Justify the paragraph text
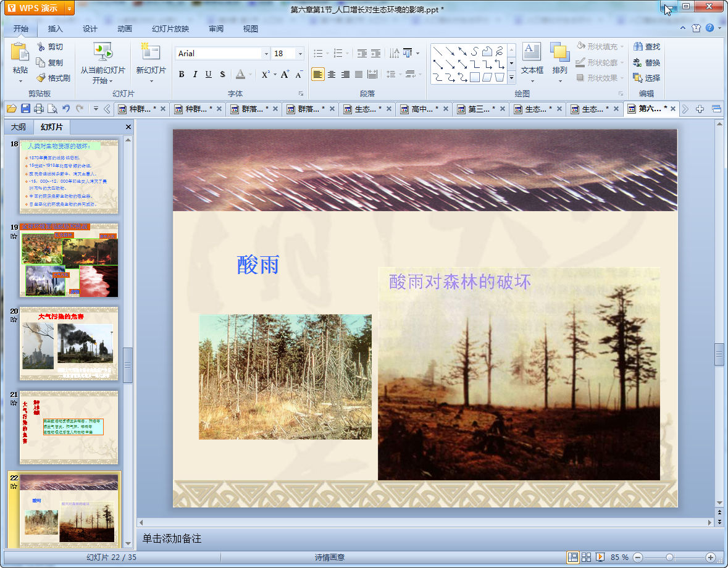 [359, 74]
